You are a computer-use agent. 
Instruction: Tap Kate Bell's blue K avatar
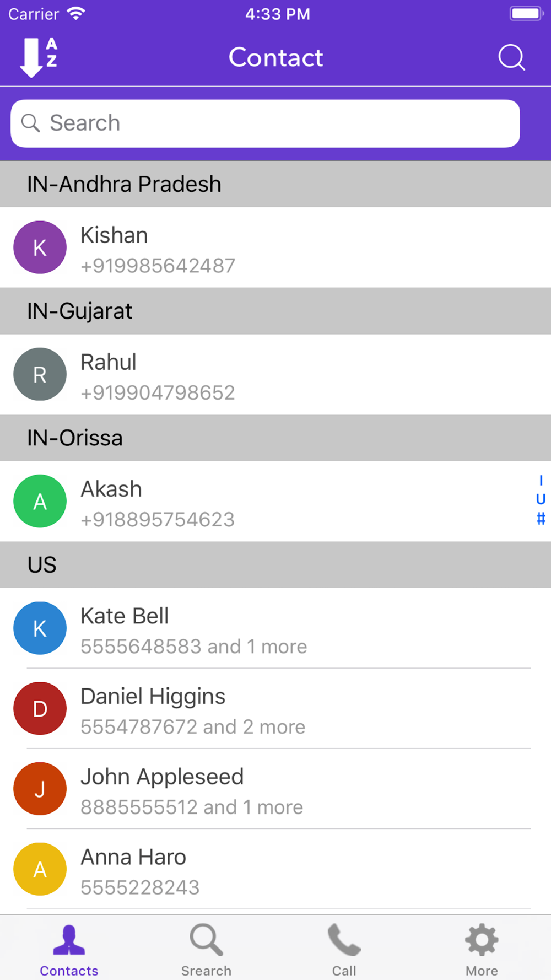(40, 628)
